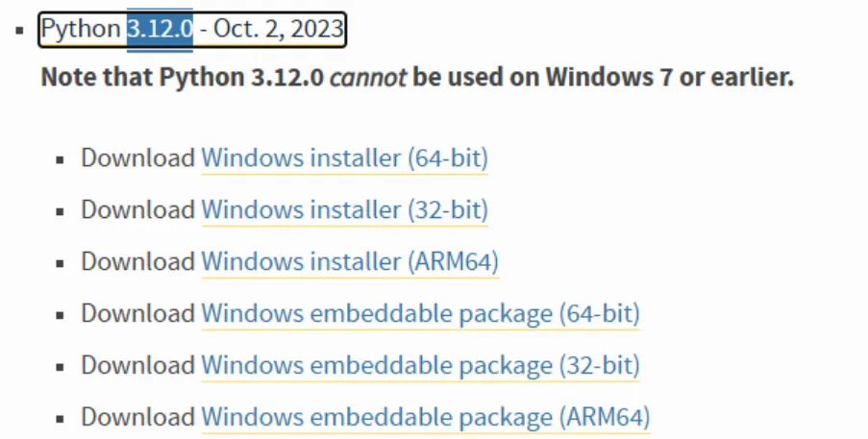Click the bullet before Windows installer (ARM64)
The height and width of the screenshot is (439, 868).
pos(61,263)
